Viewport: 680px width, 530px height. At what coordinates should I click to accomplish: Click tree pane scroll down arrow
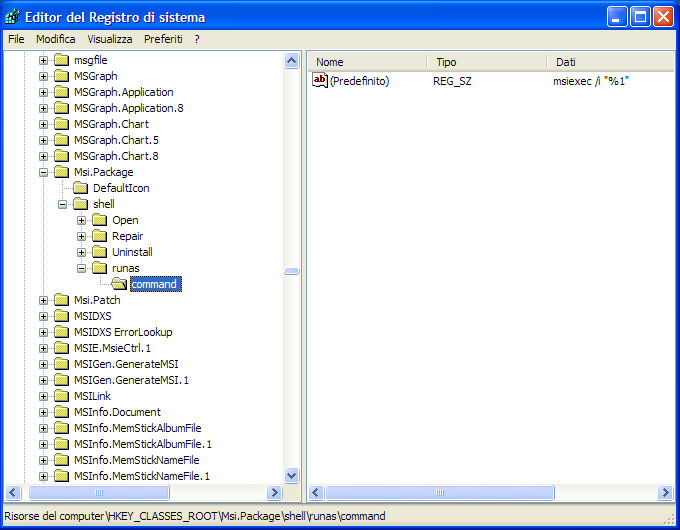pos(291,476)
